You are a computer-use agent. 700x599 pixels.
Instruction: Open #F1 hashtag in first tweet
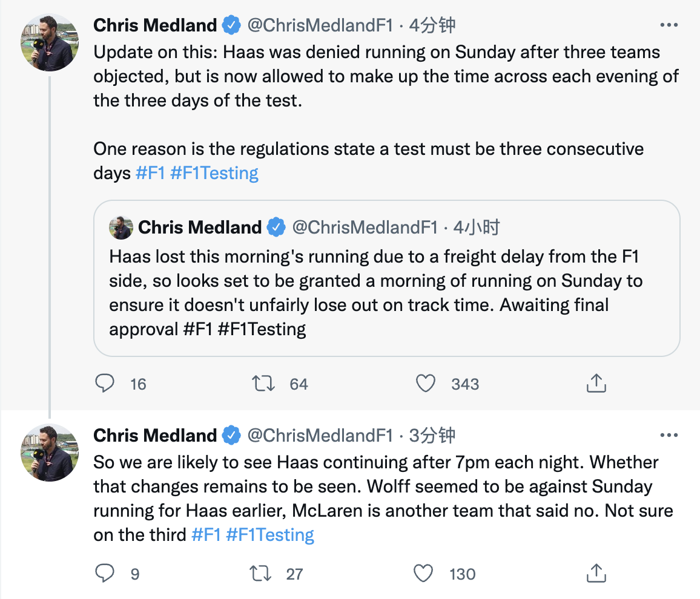[x=150, y=173]
